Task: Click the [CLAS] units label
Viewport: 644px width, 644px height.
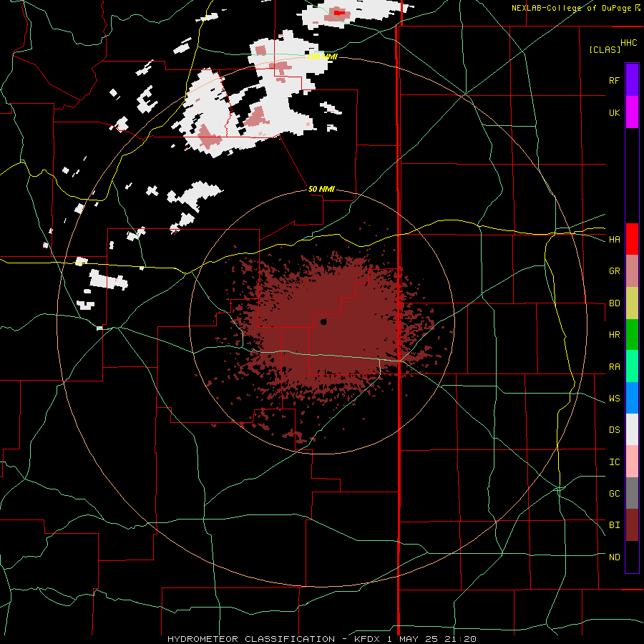Action: (605, 49)
